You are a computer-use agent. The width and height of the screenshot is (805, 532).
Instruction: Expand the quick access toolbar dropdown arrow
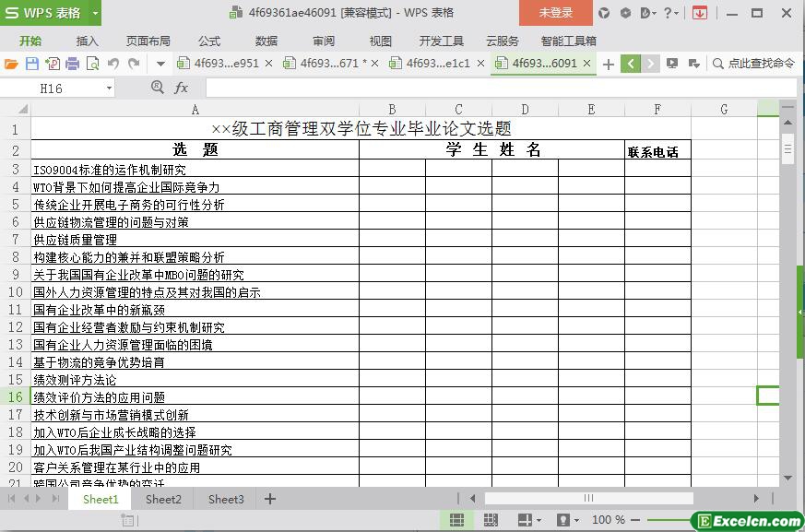click(160, 65)
